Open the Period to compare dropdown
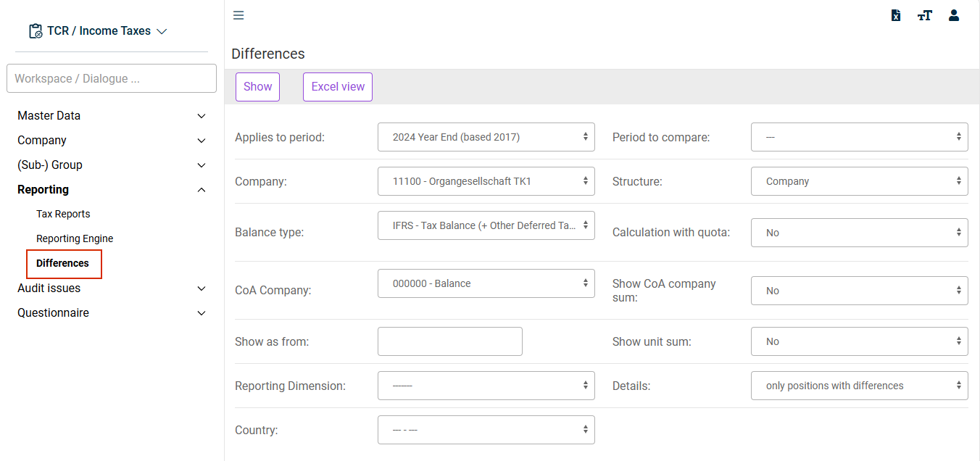The image size is (980, 461). click(860, 137)
